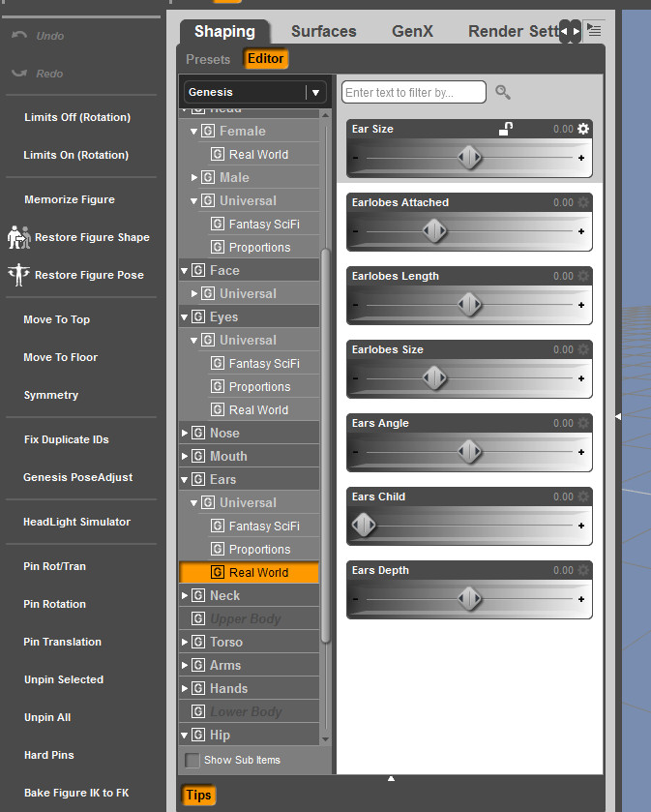651x812 pixels.
Task: Click the Ear Size slider handle
Action: pyautogui.click(x=469, y=158)
